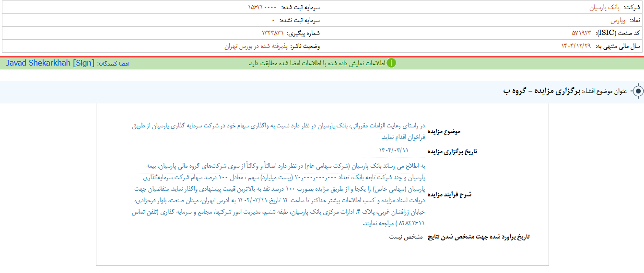Click the موضوع مزایده description text
Viewport: 644px width, 273px height.
coord(279,131)
